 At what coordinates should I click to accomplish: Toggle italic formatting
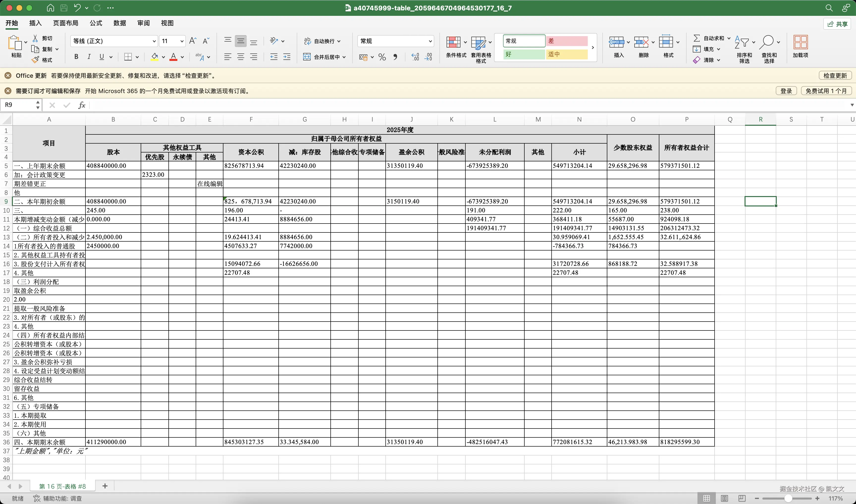click(89, 57)
